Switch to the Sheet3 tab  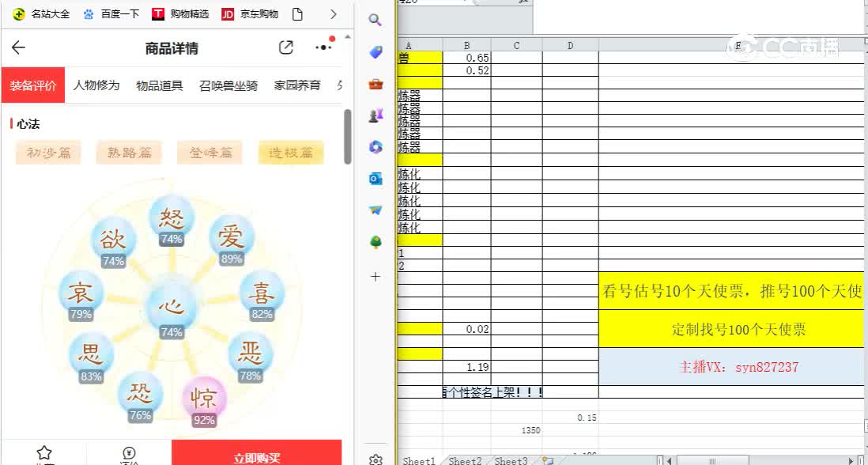coord(511,460)
